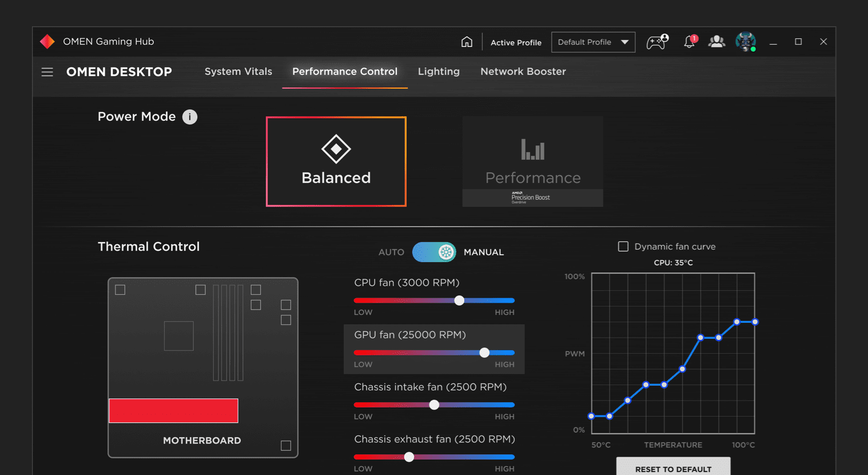This screenshot has height=475, width=868.
Task: Click AMD Precision Boost Overdrive label
Action: [x=530, y=197]
